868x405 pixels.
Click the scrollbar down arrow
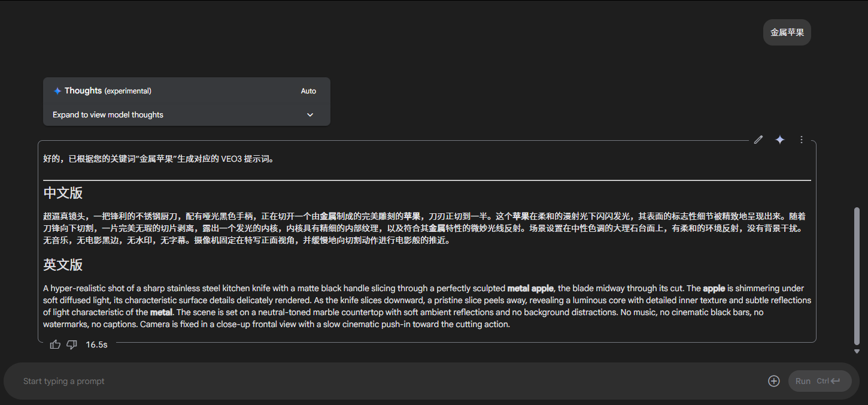pyautogui.click(x=857, y=352)
